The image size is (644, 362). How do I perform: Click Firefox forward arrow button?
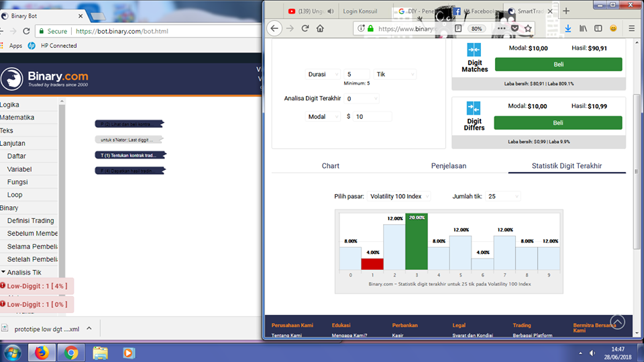click(x=290, y=28)
